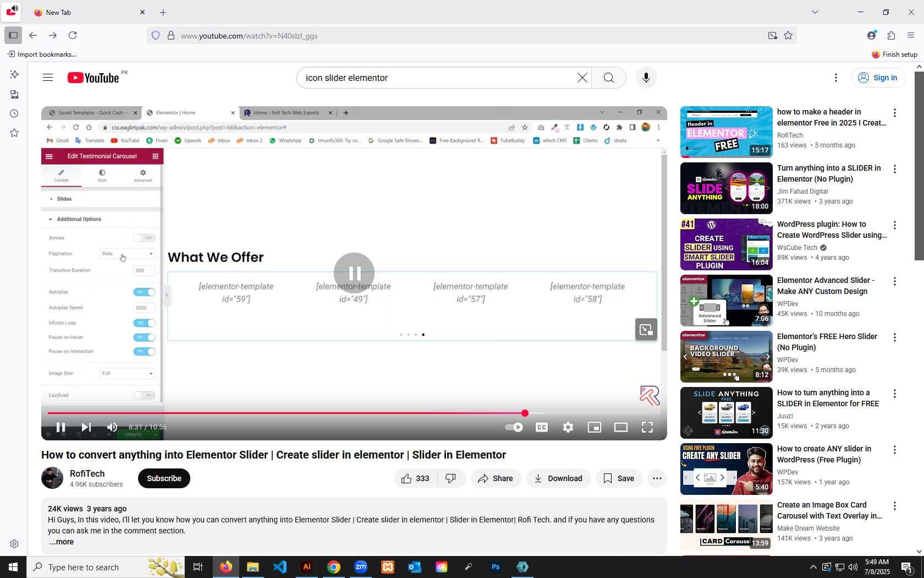Toggle the Firefox sidebar button
The width and height of the screenshot is (924, 578).
pos(13,35)
